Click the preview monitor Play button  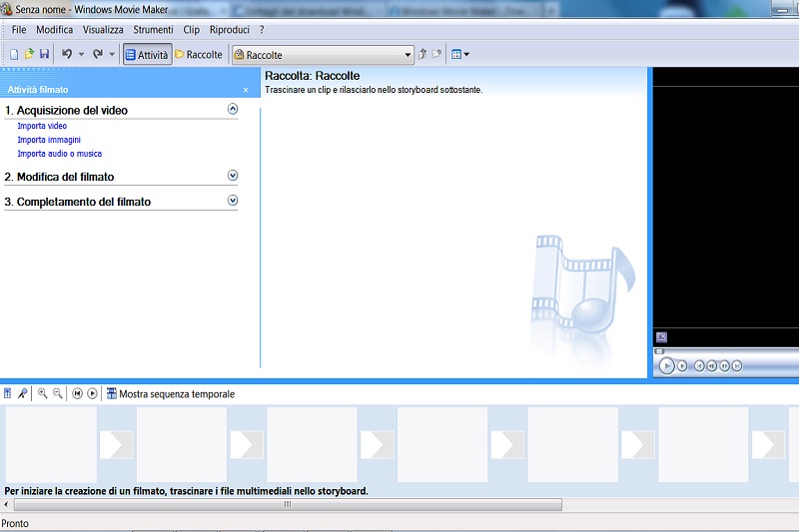[x=666, y=365]
